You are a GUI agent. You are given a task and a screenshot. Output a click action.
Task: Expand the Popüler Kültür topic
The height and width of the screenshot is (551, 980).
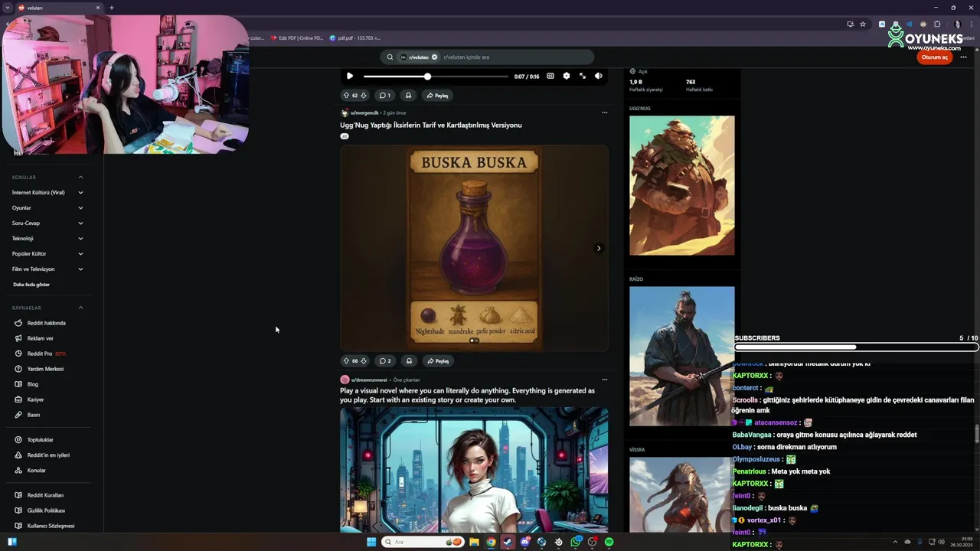[47, 254]
